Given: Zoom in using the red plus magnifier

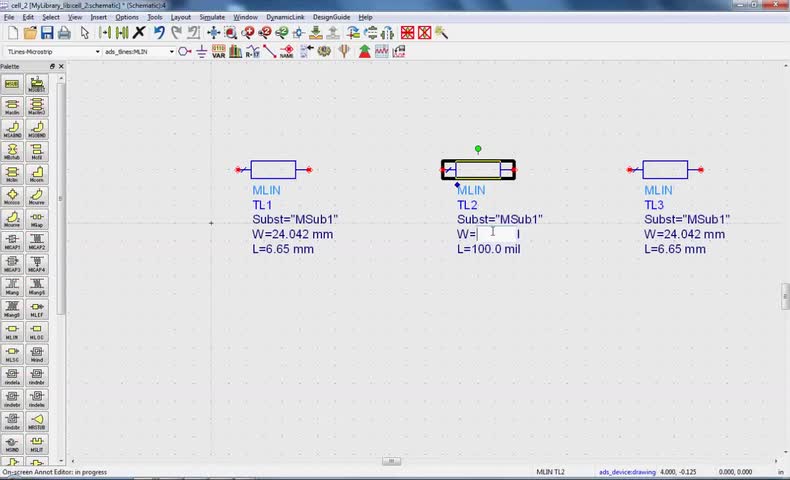Looking at the screenshot, I should pos(247,33).
